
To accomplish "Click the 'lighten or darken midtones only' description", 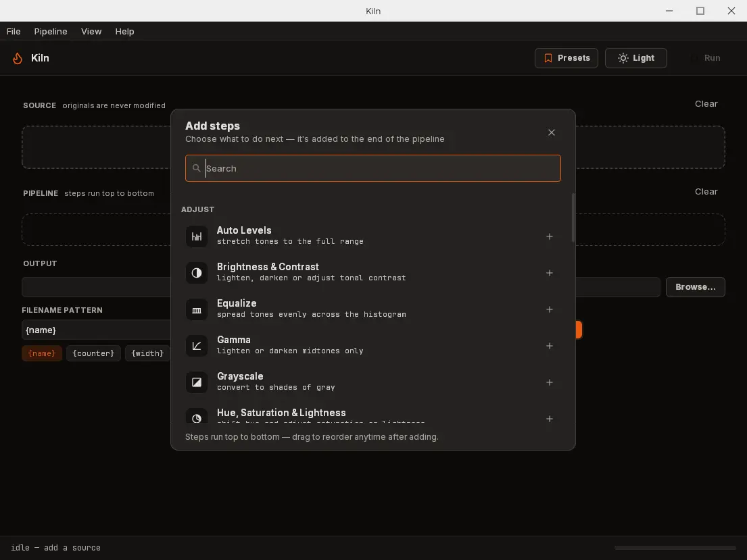I will point(290,351).
